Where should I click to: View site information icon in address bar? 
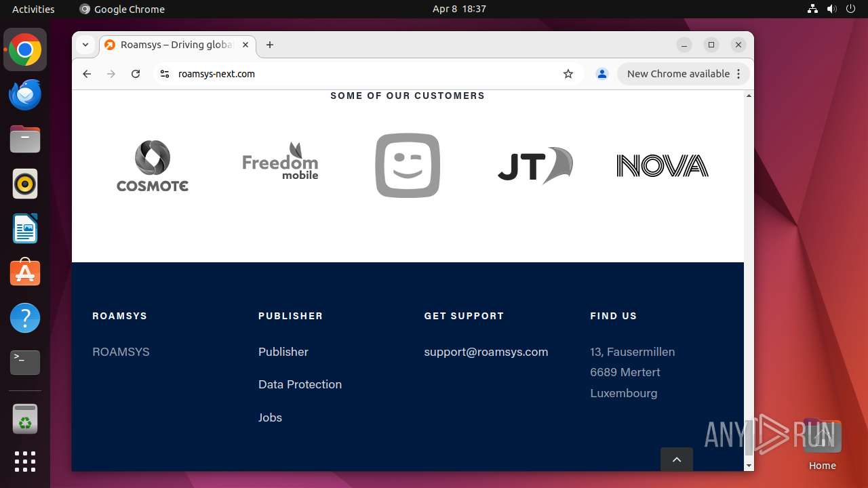click(164, 74)
